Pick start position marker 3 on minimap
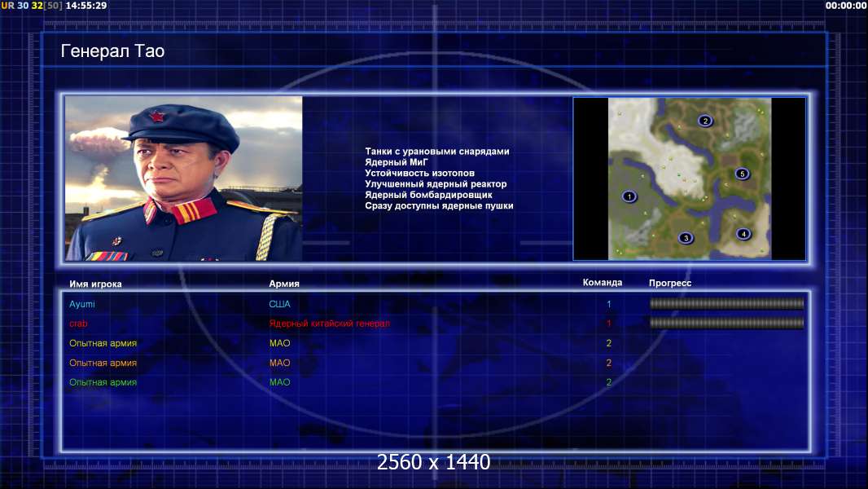 686,238
